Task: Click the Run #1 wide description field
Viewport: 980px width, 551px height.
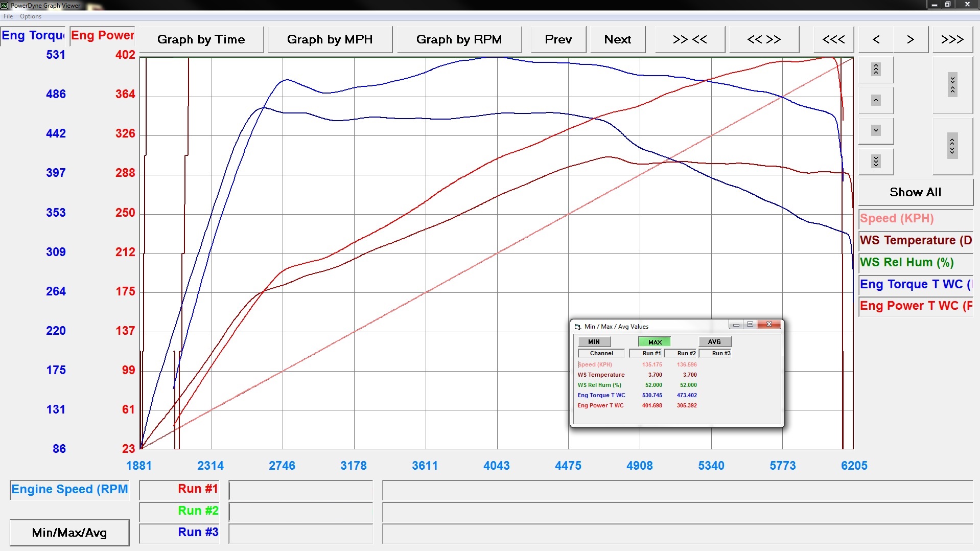Action: (678, 490)
